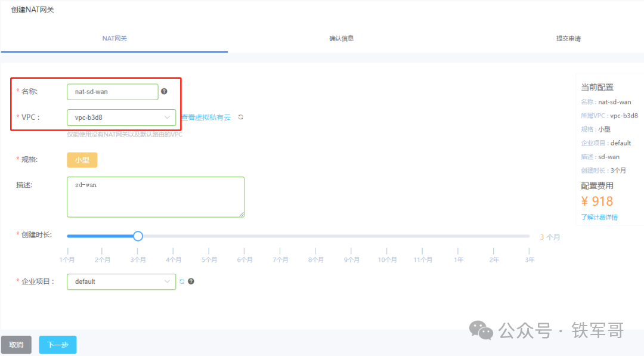Switch to the NAT网关 step tab
The image size is (644, 356).
pos(114,39)
